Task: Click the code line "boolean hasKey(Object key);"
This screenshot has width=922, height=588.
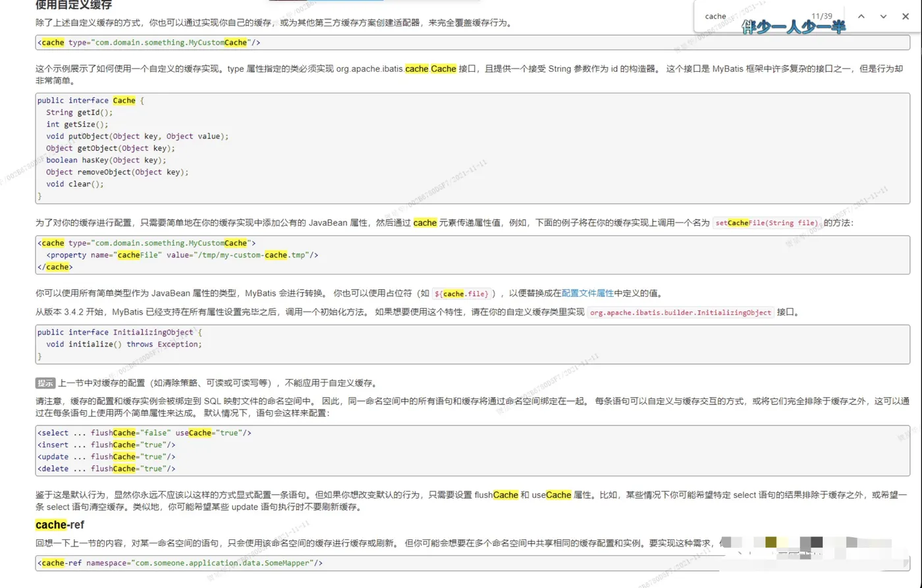Action: [106, 160]
